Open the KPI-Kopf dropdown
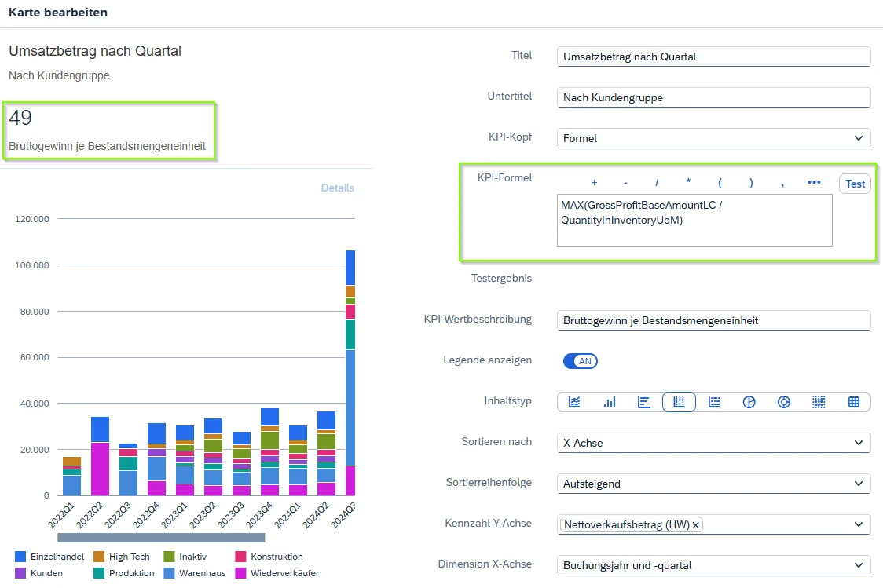Image resolution: width=883 pixels, height=588 pixels. click(x=713, y=138)
